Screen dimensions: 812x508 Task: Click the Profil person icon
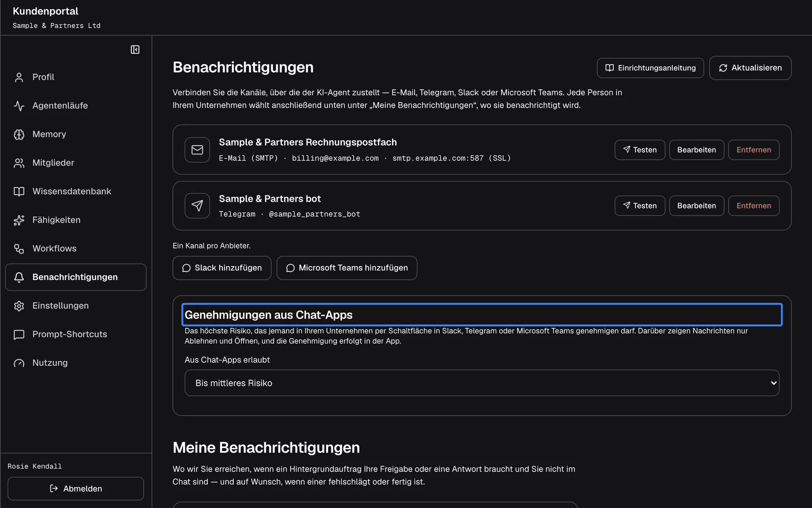[x=19, y=77]
